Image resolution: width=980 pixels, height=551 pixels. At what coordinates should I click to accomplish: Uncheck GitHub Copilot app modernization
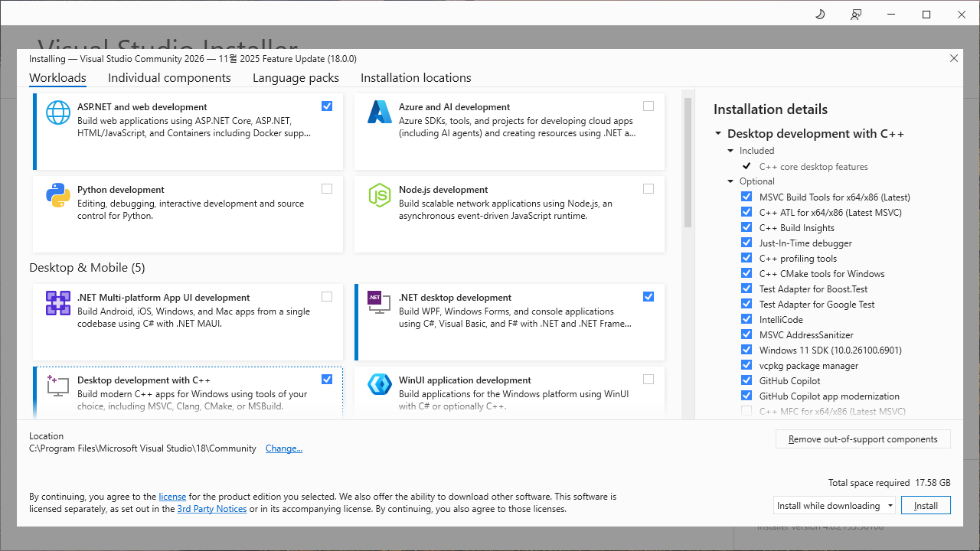tap(746, 396)
